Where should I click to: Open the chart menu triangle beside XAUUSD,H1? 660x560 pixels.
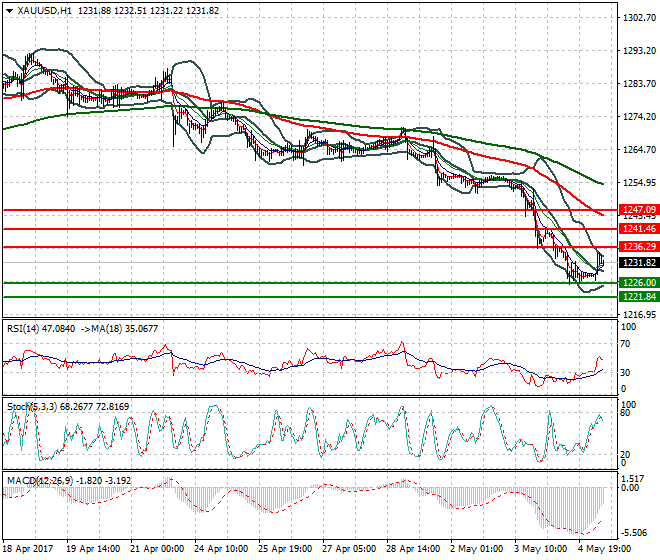tap(9, 11)
